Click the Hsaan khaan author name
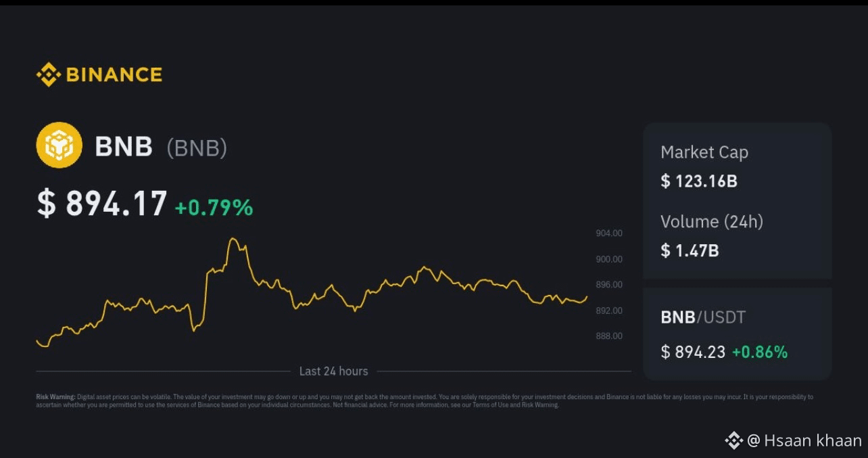 [x=813, y=441]
